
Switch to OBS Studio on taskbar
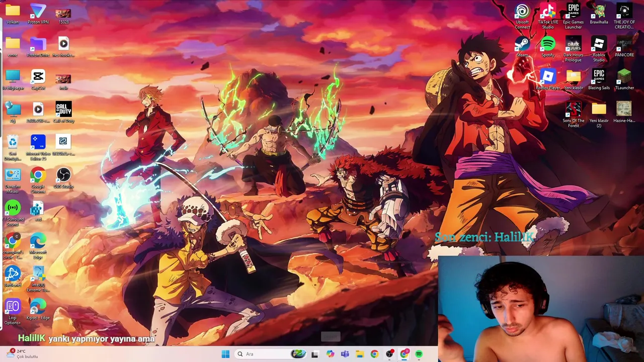389,354
